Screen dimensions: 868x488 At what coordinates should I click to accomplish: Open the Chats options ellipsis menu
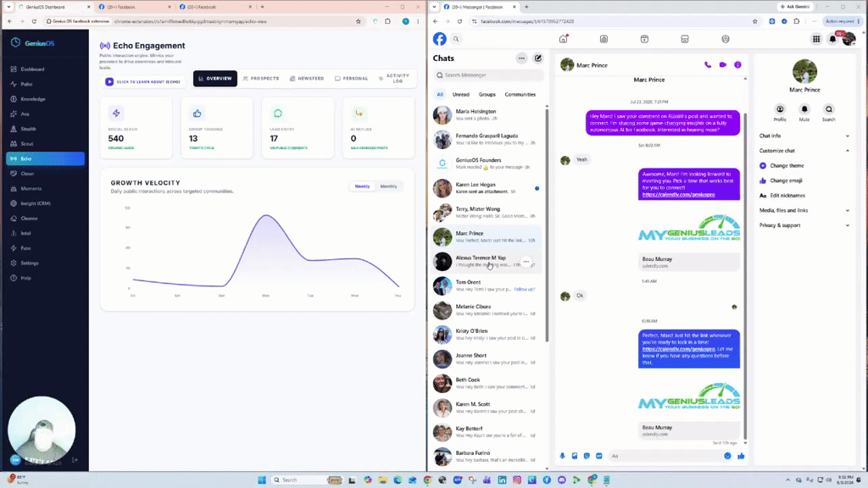(521, 58)
